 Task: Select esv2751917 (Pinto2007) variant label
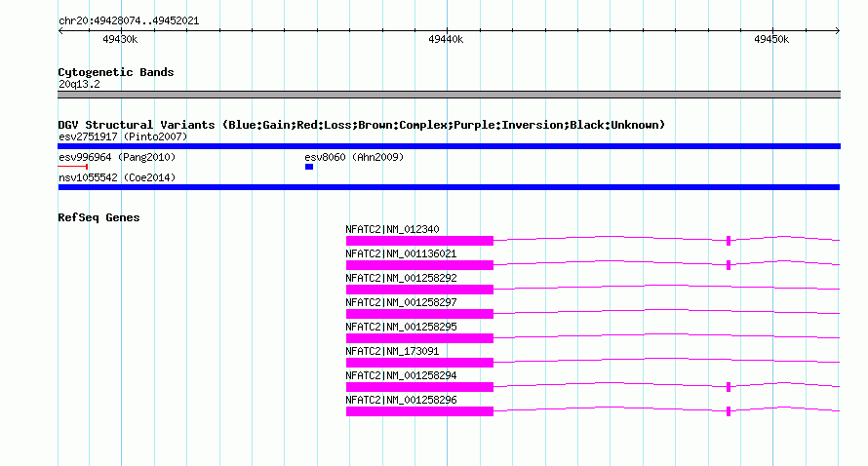[123, 136]
